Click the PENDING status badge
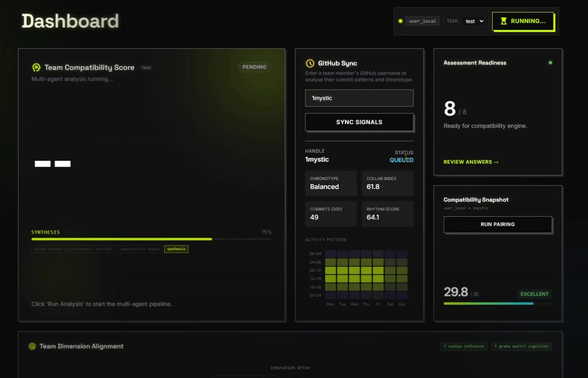The width and height of the screenshot is (588, 378). click(x=254, y=67)
